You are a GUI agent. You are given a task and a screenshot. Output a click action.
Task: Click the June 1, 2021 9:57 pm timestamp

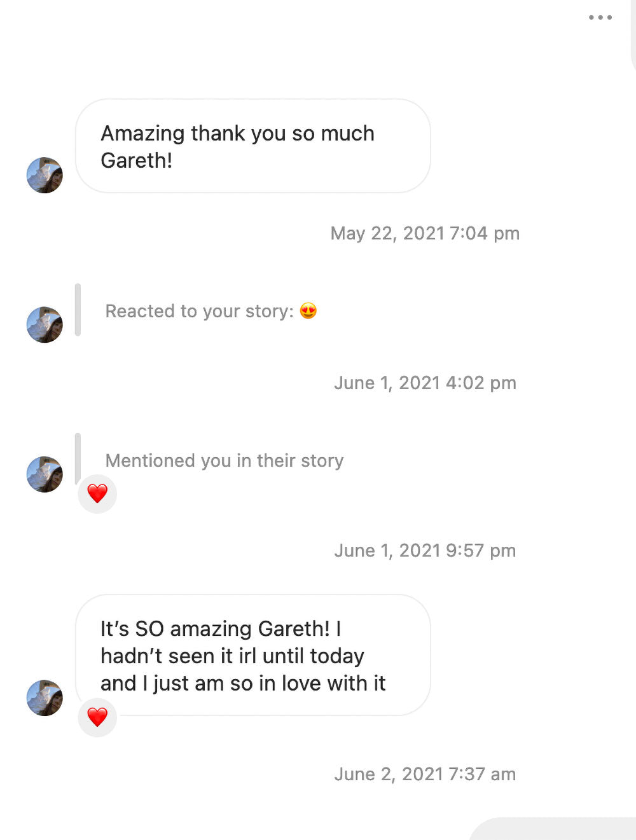pyautogui.click(x=425, y=550)
